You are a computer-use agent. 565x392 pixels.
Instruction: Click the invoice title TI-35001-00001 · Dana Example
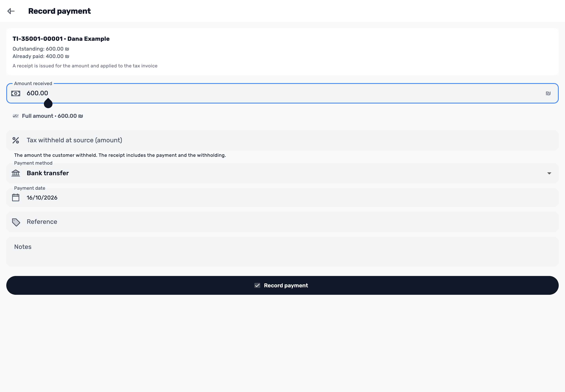61,39
